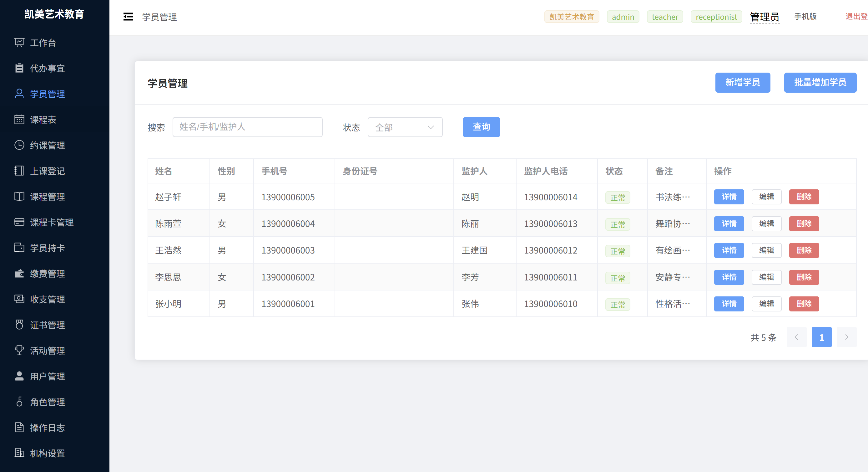Click 正常 status tag for 李思思
Image resolution: width=868 pixels, height=472 pixels.
click(618, 278)
